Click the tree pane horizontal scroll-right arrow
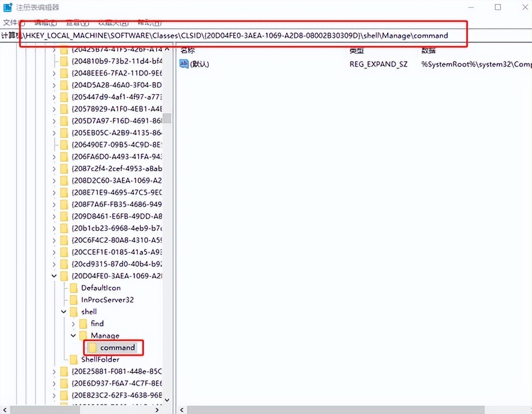 click(157, 410)
